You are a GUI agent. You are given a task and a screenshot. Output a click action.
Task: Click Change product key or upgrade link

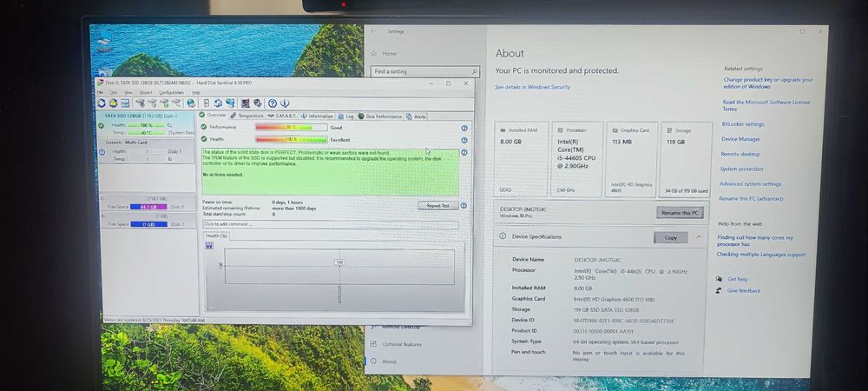[768, 83]
